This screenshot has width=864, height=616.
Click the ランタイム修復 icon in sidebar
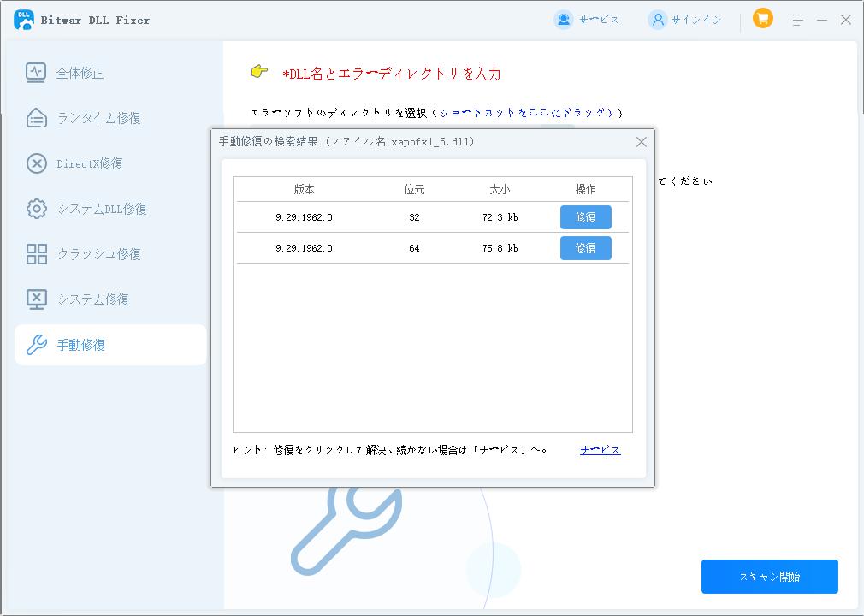37,118
